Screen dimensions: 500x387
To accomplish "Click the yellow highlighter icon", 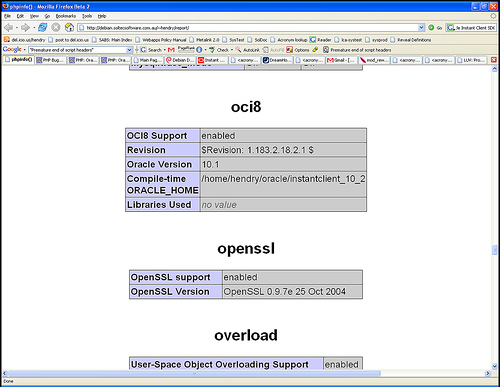I will (315, 50).
